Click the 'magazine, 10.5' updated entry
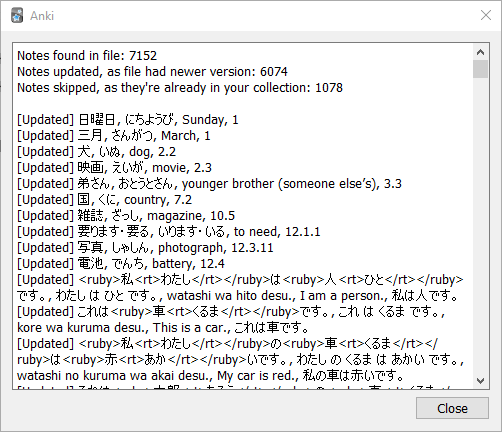The height and width of the screenshot is (432, 502). tap(126, 215)
